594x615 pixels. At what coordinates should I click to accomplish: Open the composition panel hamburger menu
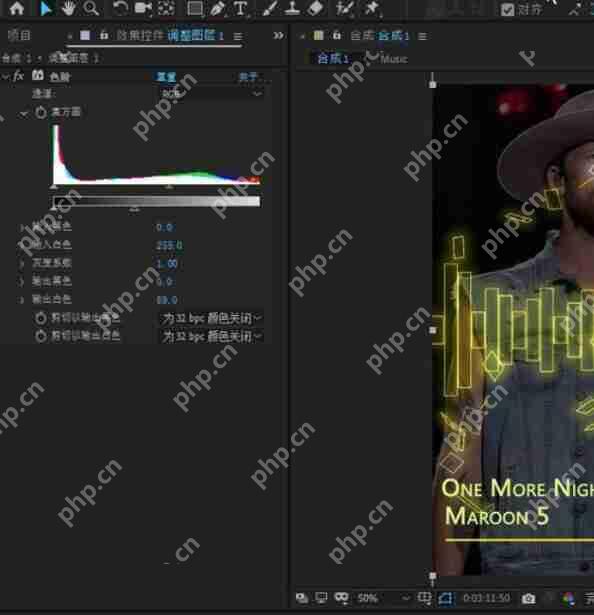[422, 36]
